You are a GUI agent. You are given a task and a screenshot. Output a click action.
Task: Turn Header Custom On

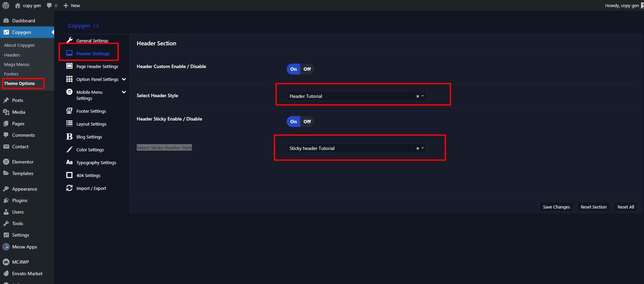(293, 69)
